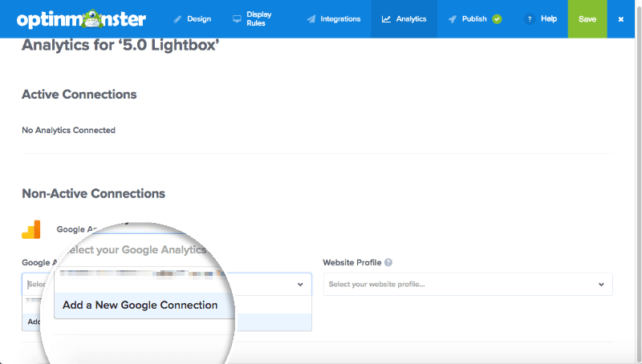Click the Analytics for '5.0 Lightbox' heading

coord(120,45)
